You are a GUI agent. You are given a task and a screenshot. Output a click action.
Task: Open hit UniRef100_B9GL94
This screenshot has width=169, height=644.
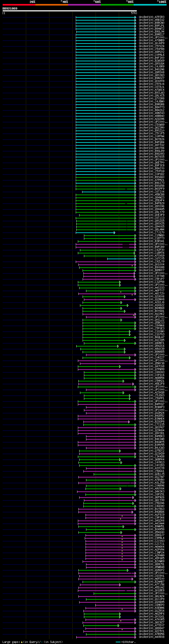pyautogui.click(x=152, y=32)
